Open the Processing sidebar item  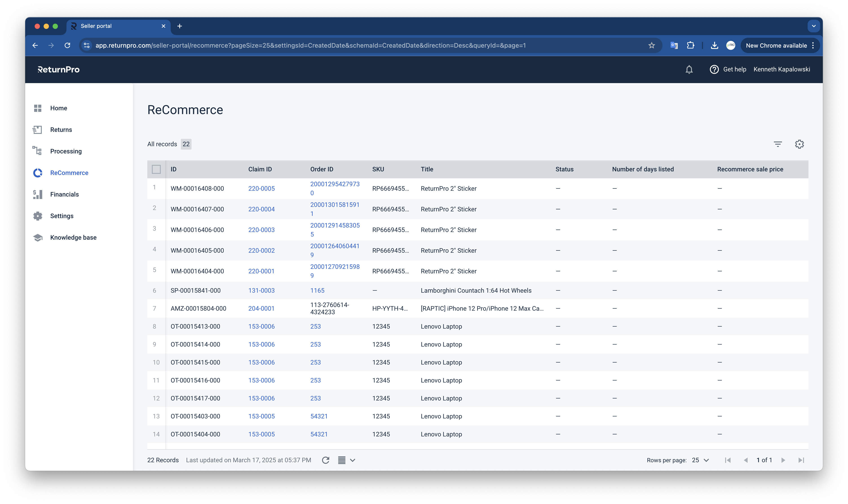(66, 151)
